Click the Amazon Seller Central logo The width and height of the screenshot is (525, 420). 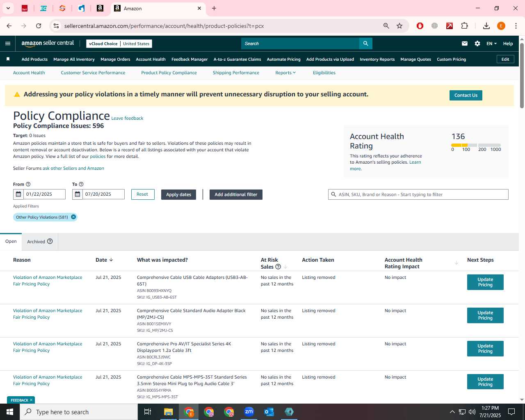pos(48,43)
